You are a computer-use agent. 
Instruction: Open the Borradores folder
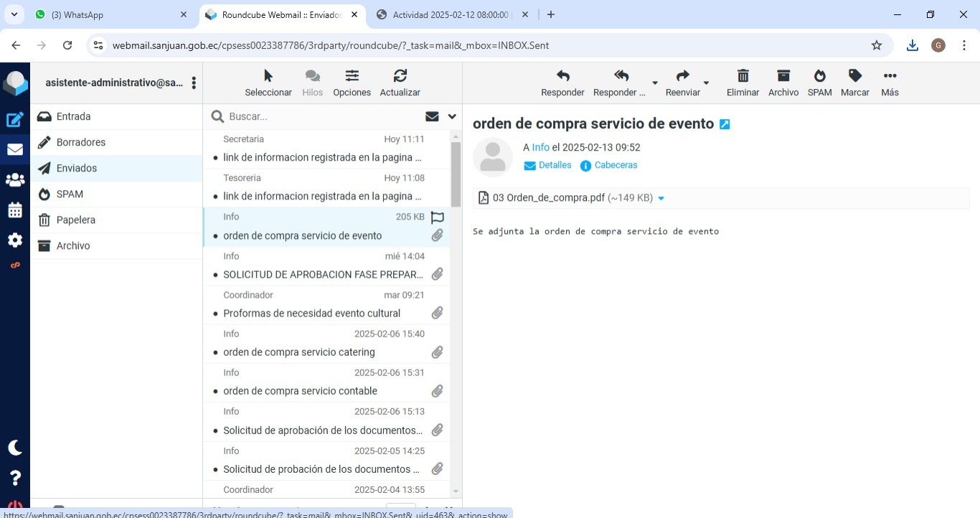(81, 142)
